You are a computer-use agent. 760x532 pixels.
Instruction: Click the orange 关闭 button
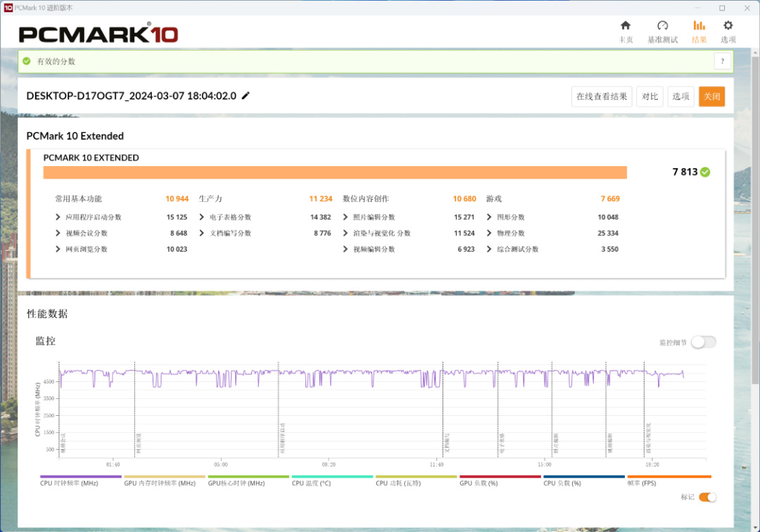coord(711,96)
